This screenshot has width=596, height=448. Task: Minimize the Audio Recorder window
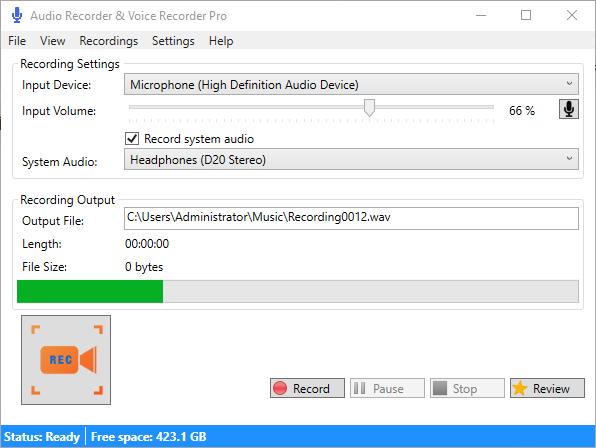tap(481, 15)
